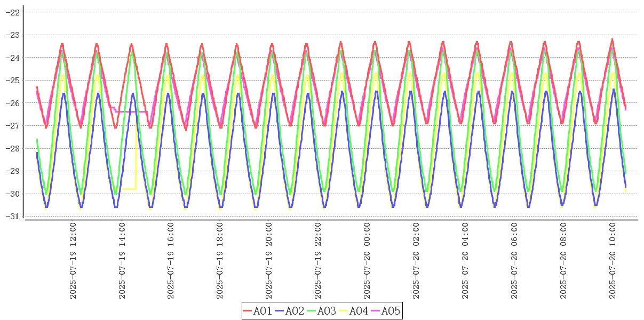Click the -31 y-axis value label
The image size is (644, 320).
(x=12, y=217)
